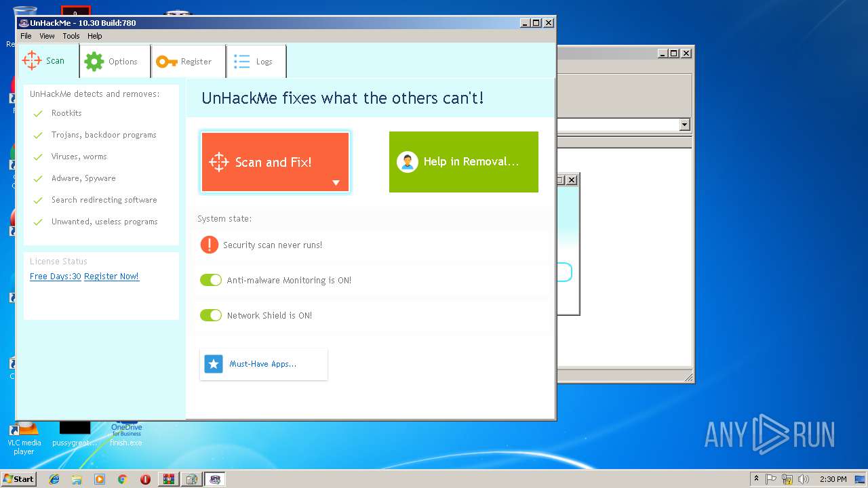
Task: Show hidden tray icons arrow
Action: pos(756,479)
